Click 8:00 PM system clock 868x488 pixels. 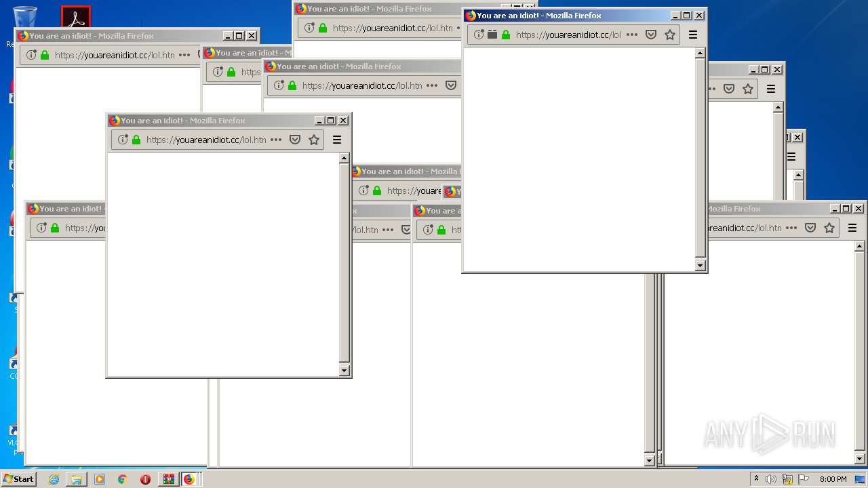833,479
